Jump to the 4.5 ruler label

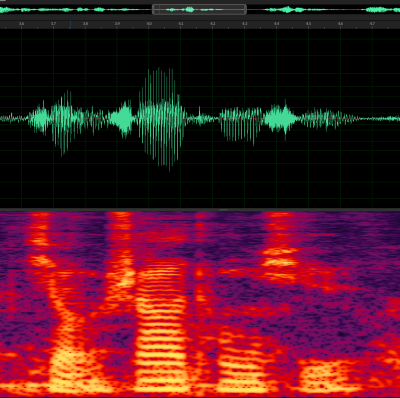pyautogui.click(x=309, y=24)
